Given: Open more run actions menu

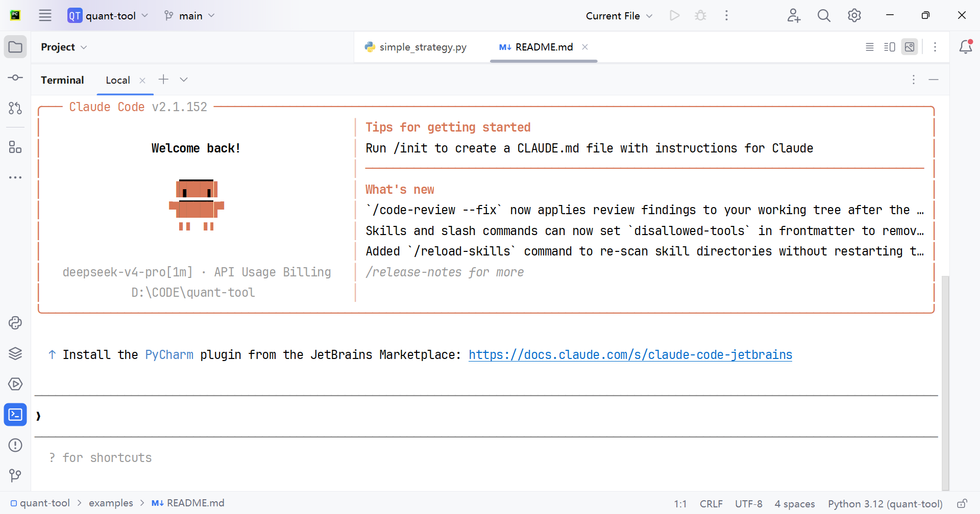Looking at the screenshot, I should [x=726, y=15].
